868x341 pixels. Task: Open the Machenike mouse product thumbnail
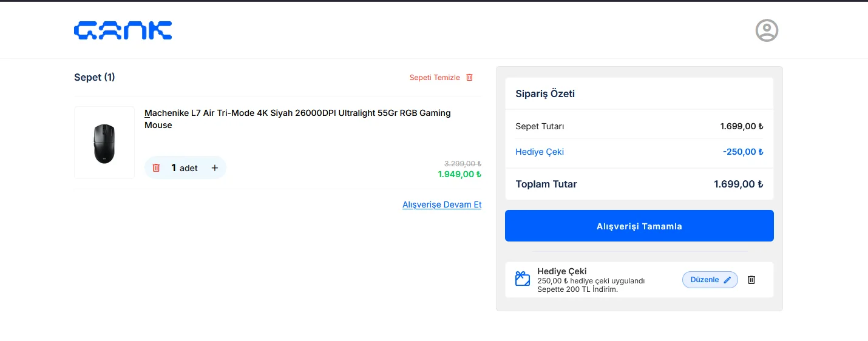[x=104, y=143]
